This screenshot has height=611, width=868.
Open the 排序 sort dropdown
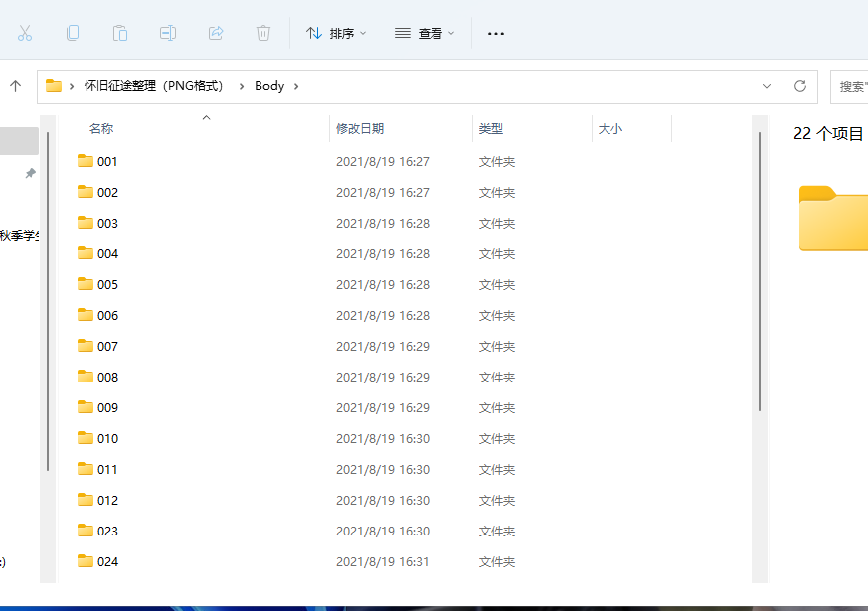[x=335, y=33]
